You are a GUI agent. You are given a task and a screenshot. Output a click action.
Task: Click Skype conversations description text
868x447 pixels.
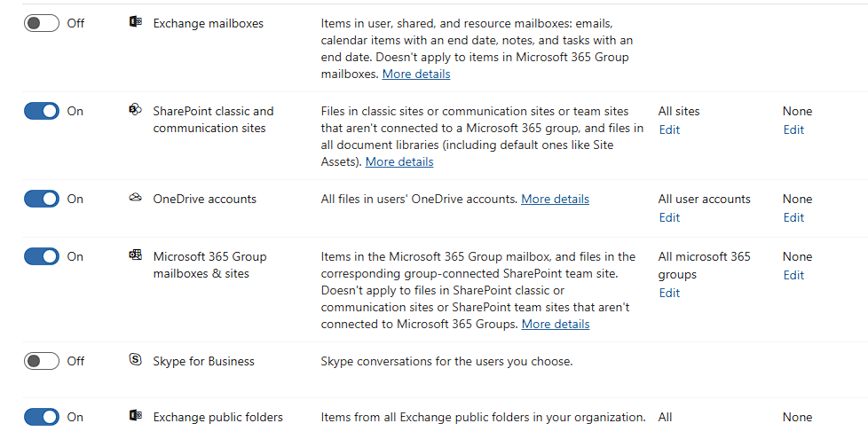446,362
